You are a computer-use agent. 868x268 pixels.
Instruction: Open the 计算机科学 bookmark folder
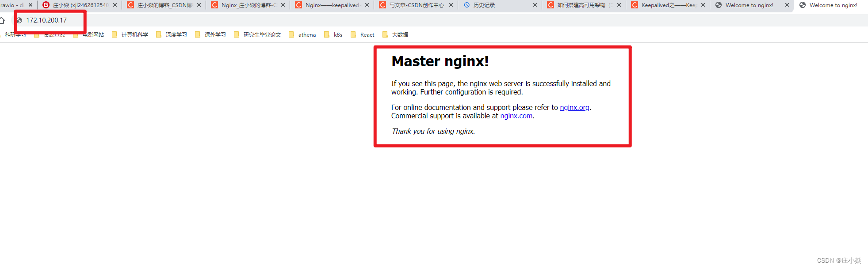click(130, 35)
